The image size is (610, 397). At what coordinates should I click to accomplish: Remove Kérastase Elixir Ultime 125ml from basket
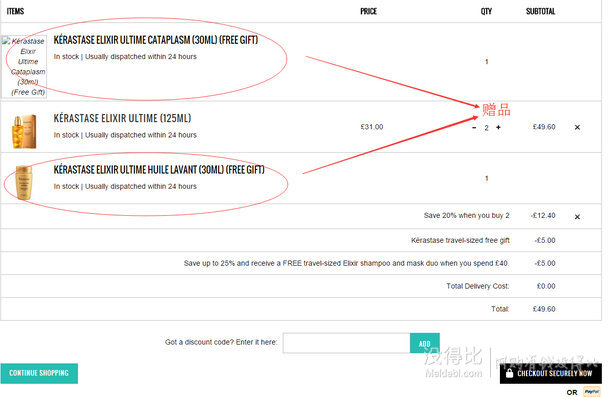tap(577, 127)
